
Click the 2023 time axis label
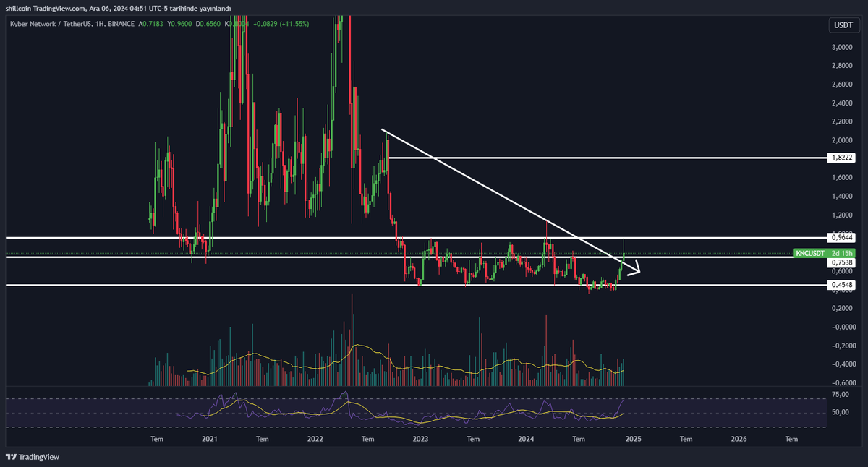tap(421, 439)
